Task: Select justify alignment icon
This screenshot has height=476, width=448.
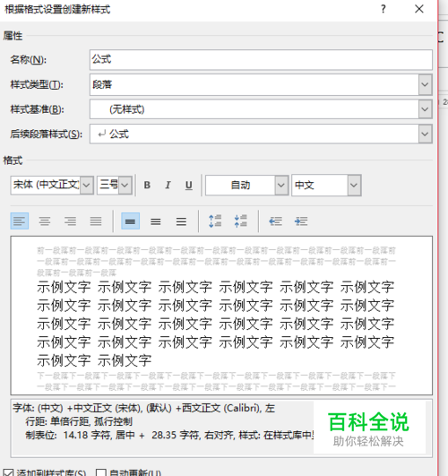Action: (x=96, y=221)
